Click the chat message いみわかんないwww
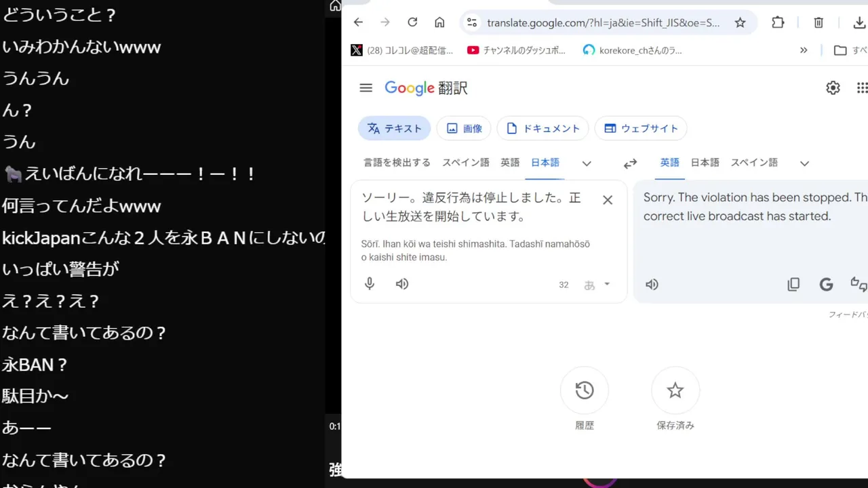868x488 pixels. point(81,47)
